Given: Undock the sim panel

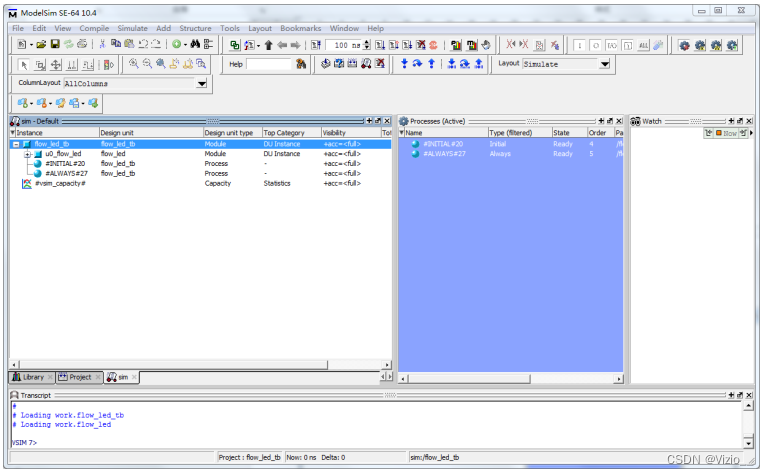Looking at the screenshot, I should point(378,121).
